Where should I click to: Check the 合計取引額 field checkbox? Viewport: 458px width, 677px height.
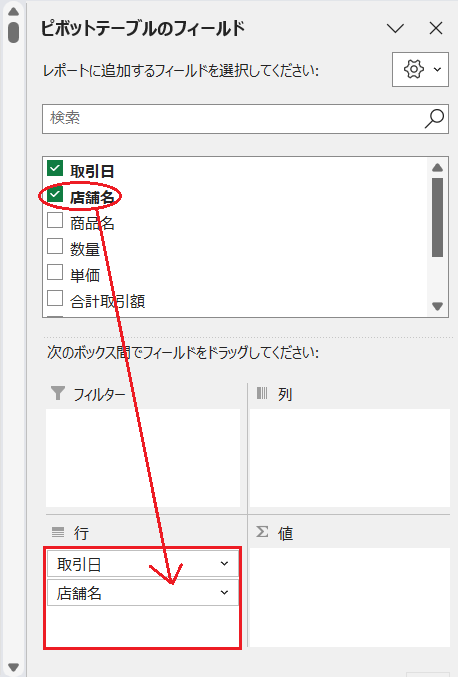click(55, 298)
